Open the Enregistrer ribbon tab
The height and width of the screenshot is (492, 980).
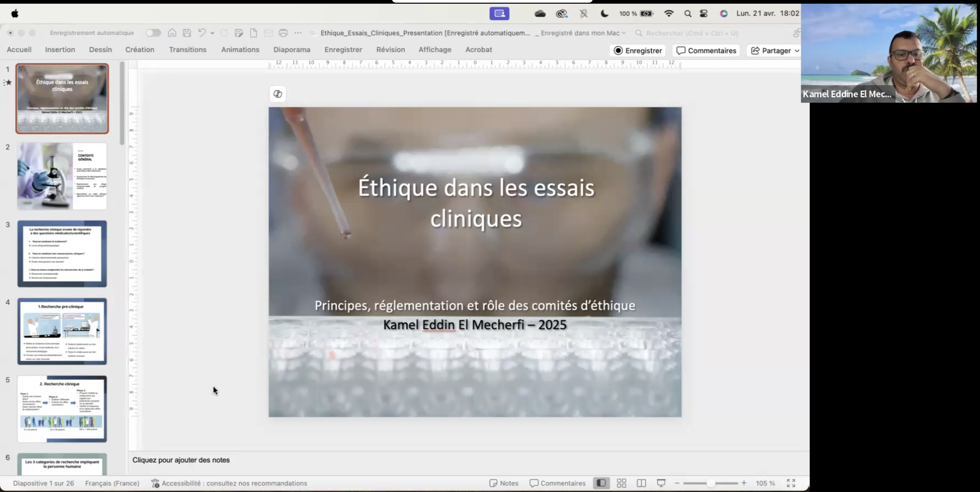pyautogui.click(x=343, y=50)
